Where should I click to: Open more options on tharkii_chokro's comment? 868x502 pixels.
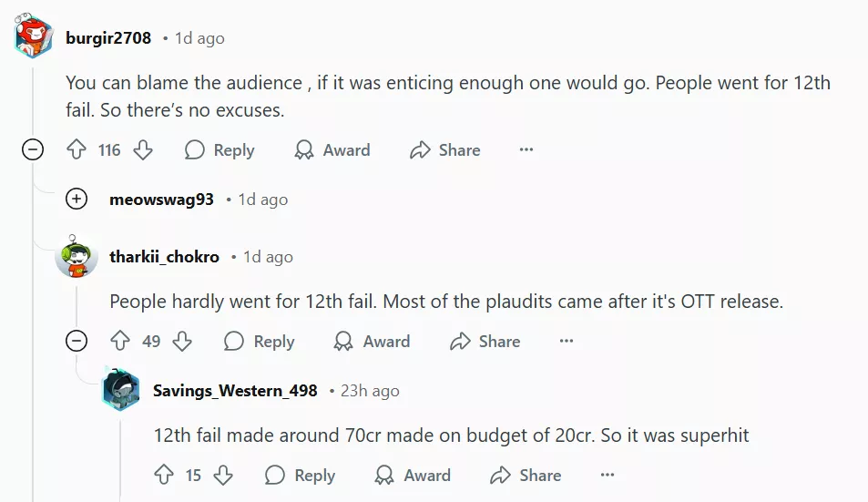coord(567,342)
